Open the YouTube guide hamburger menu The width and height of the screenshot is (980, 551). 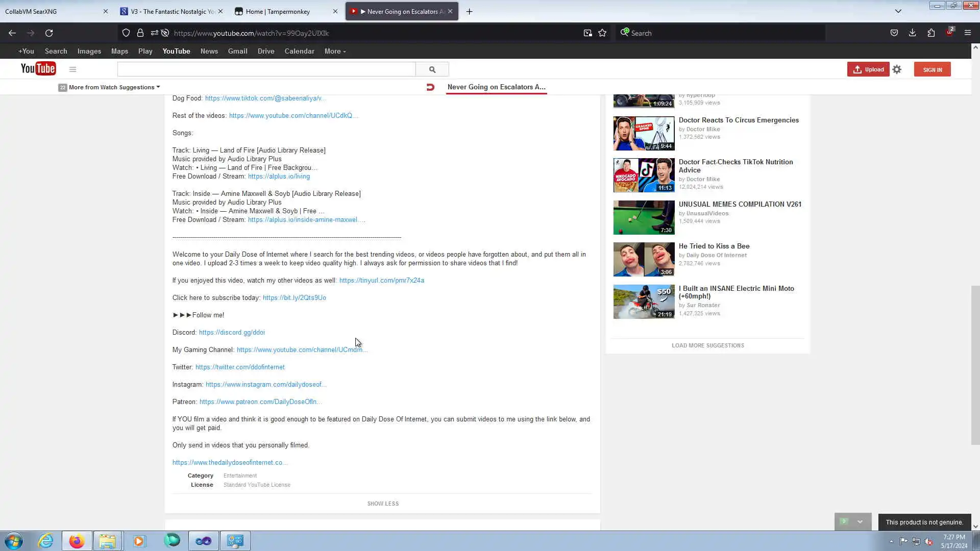click(x=72, y=69)
